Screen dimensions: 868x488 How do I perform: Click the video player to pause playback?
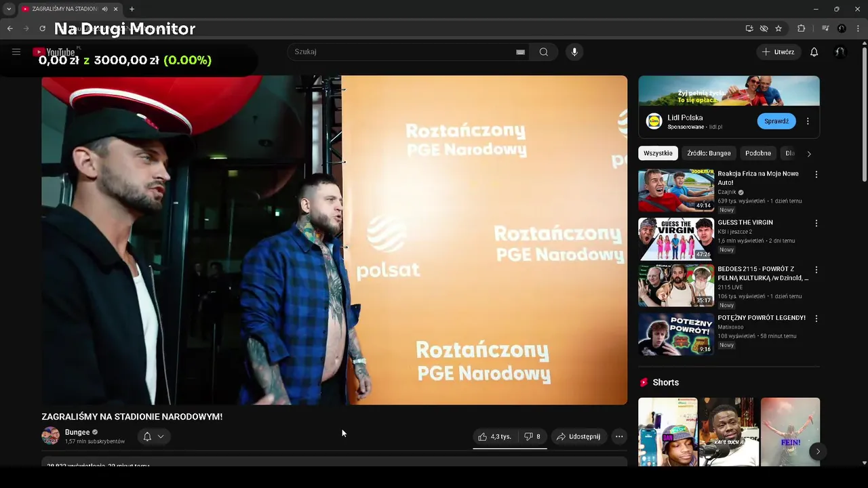click(334, 240)
